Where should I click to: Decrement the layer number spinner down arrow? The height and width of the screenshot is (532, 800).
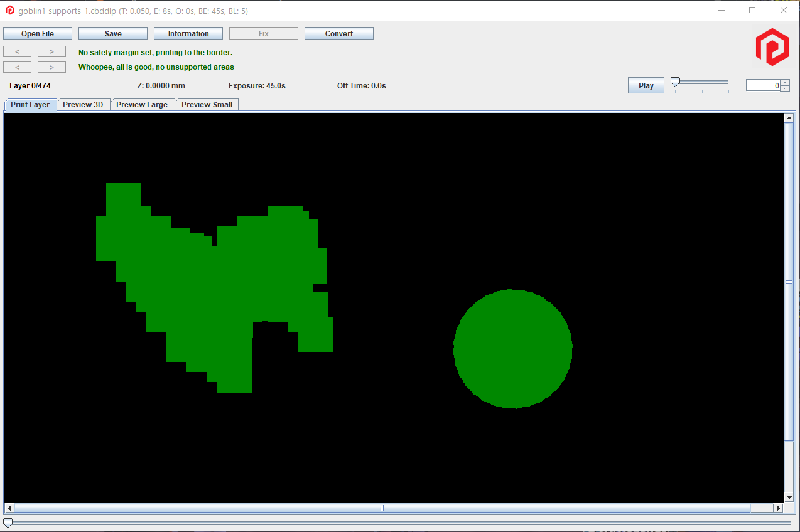tap(784, 88)
